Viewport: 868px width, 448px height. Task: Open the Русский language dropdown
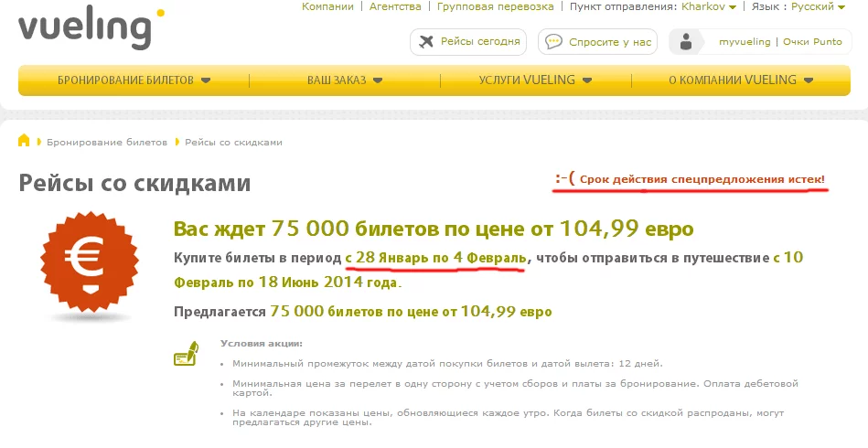[819, 6]
